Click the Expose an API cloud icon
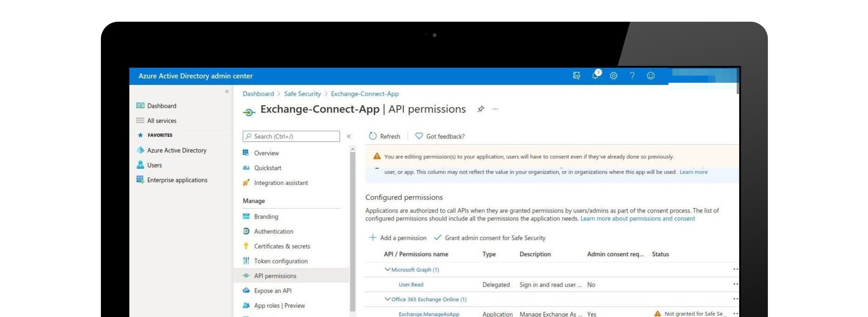Viewport: 868px width, 317px height. point(246,290)
